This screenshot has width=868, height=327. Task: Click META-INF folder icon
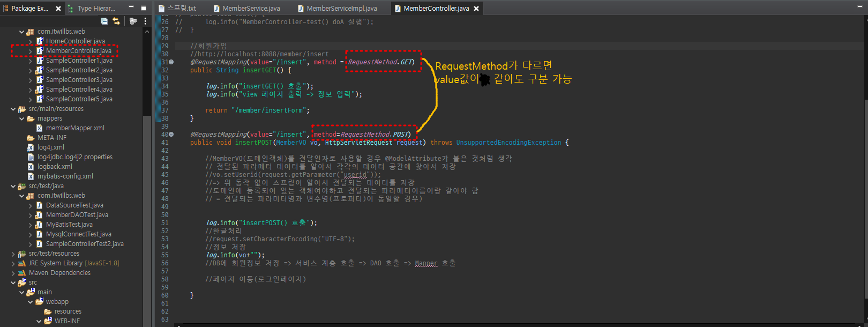pyautogui.click(x=31, y=138)
